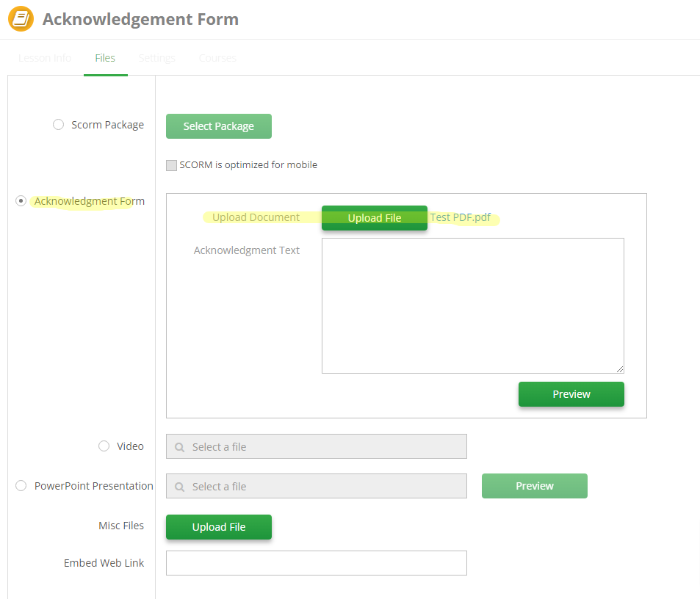The width and height of the screenshot is (700, 599).
Task: Click into the Acknowledgment Text area
Action: click(x=472, y=305)
